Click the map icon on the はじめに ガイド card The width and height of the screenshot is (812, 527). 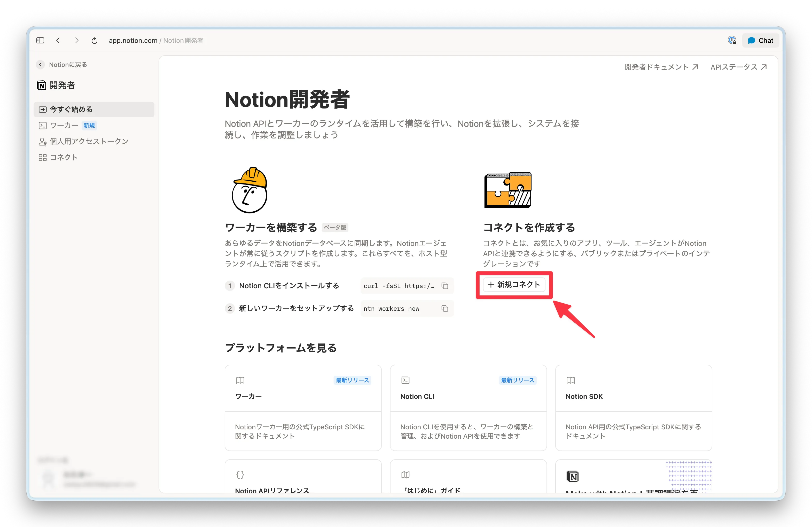coord(405,475)
